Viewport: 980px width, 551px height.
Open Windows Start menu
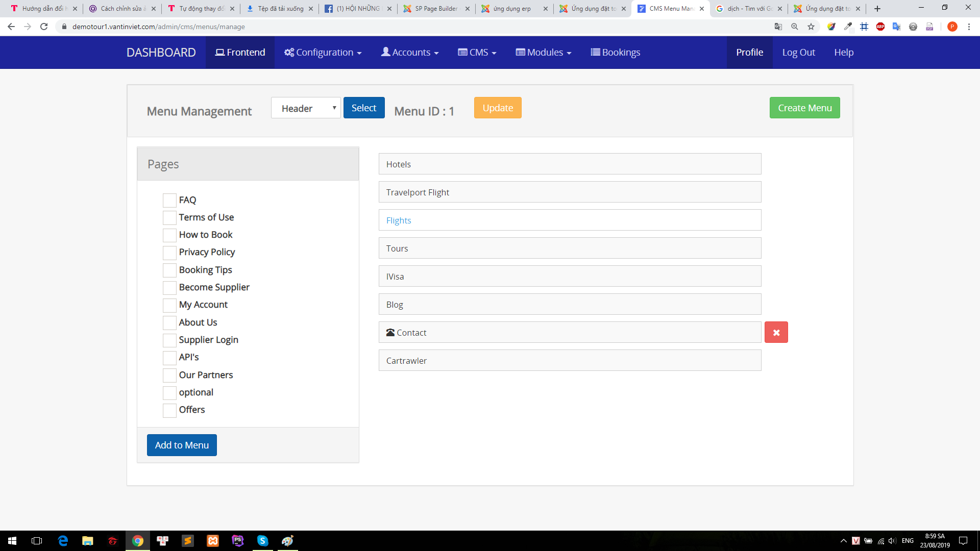(12, 541)
